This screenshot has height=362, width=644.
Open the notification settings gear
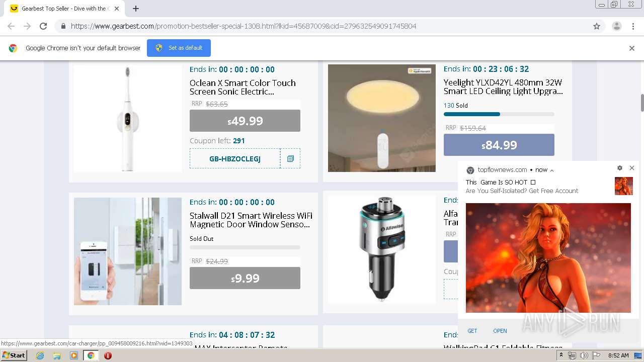click(x=620, y=168)
